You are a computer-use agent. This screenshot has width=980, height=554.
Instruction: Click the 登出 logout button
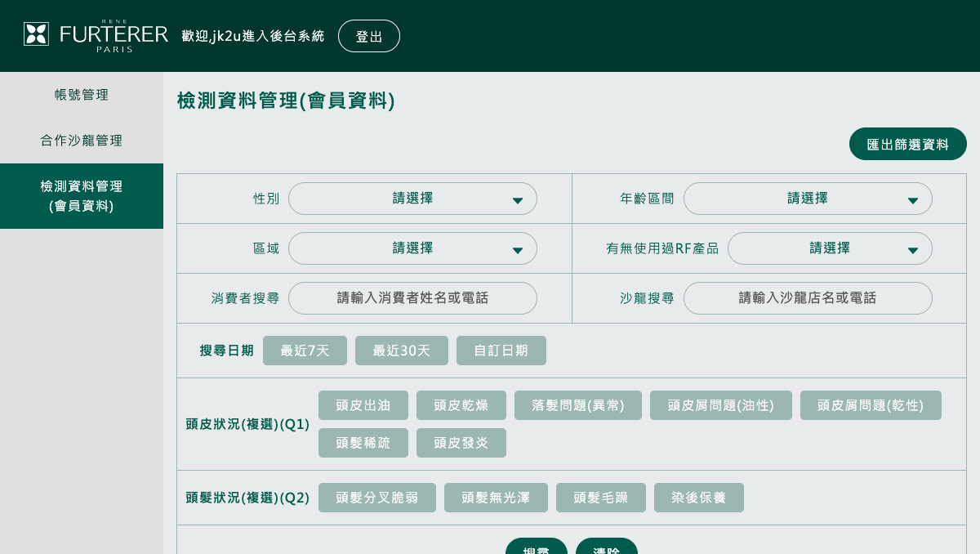(369, 35)
